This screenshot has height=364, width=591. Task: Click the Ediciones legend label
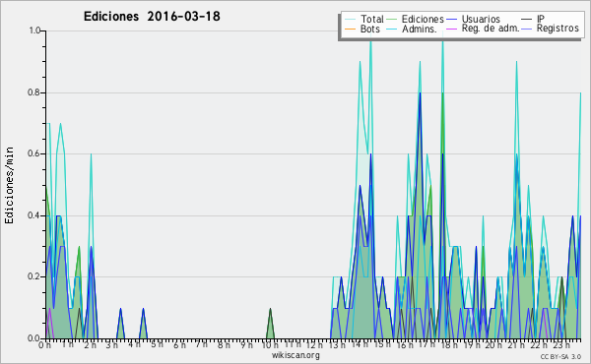pos(423,19)
